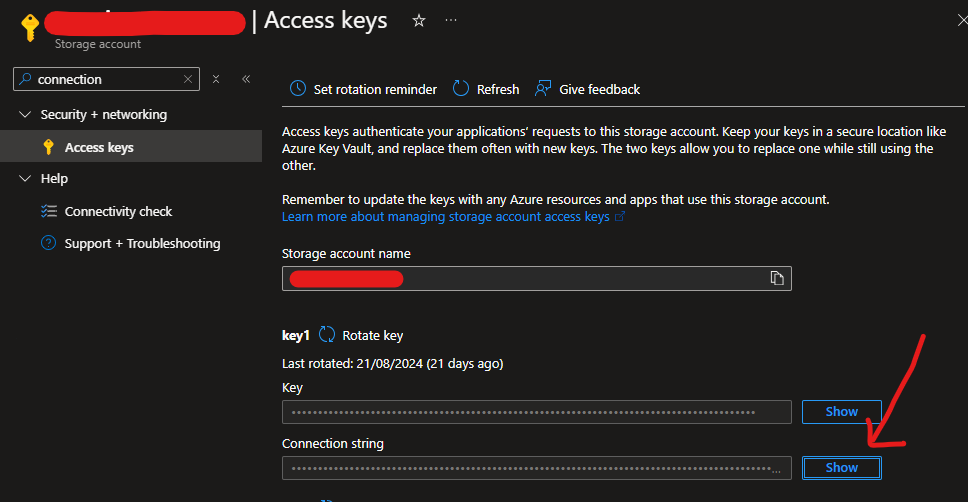Open the Access keys menu item

coord(99,147)
